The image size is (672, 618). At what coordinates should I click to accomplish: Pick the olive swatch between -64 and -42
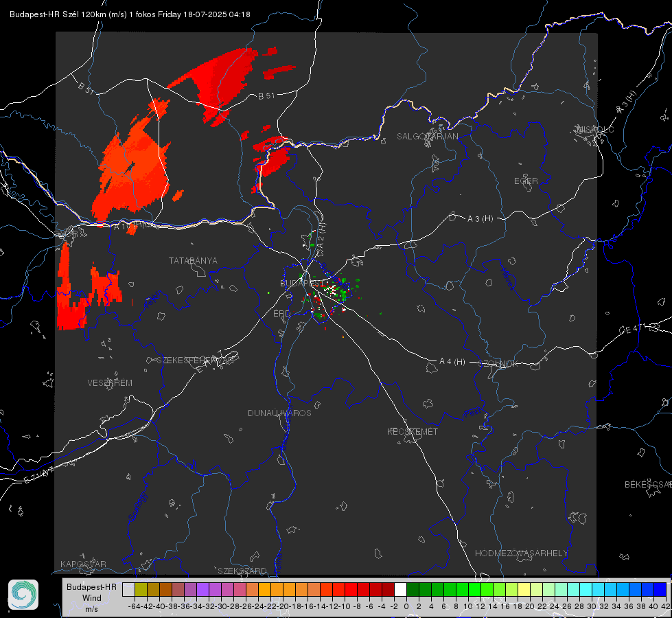(141, 589)
